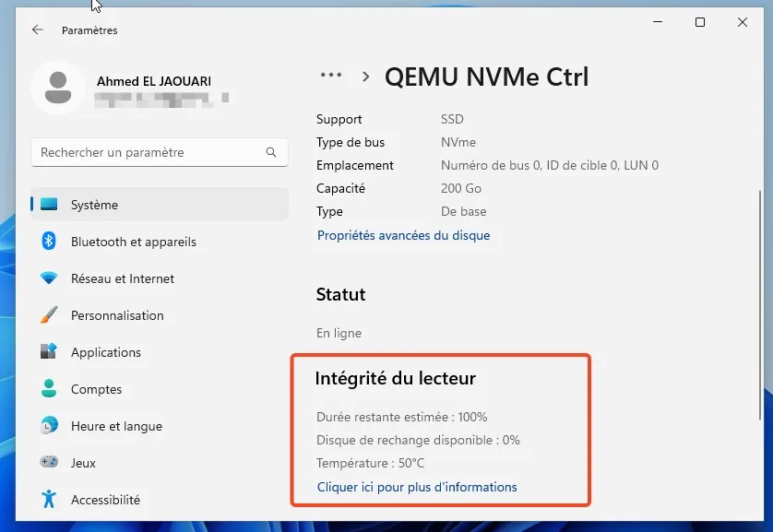Screen dimensions: 773x532
Task: Click the Accessibilité person icon
Action: pos(52,500)
